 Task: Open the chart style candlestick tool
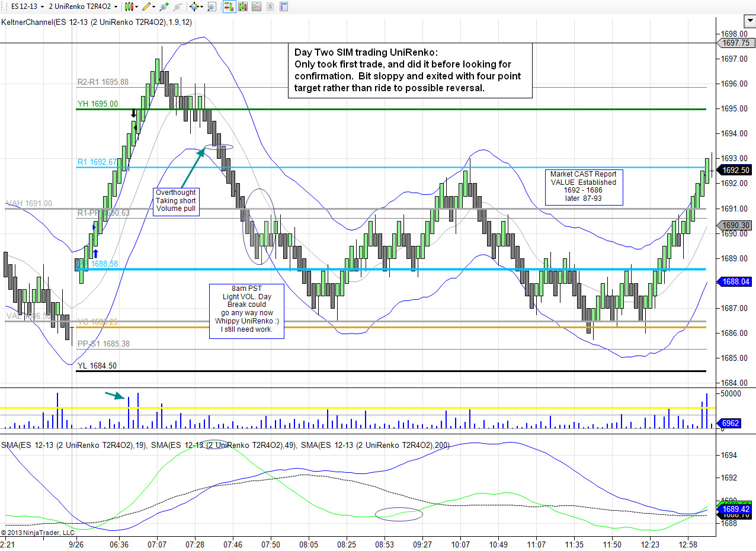(x=129, y=7)
